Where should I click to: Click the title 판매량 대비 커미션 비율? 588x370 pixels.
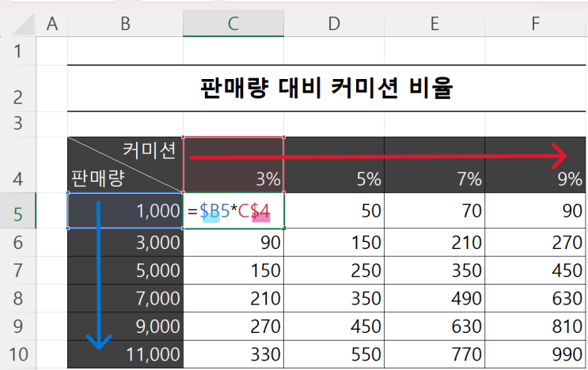[x=326, y=88]
